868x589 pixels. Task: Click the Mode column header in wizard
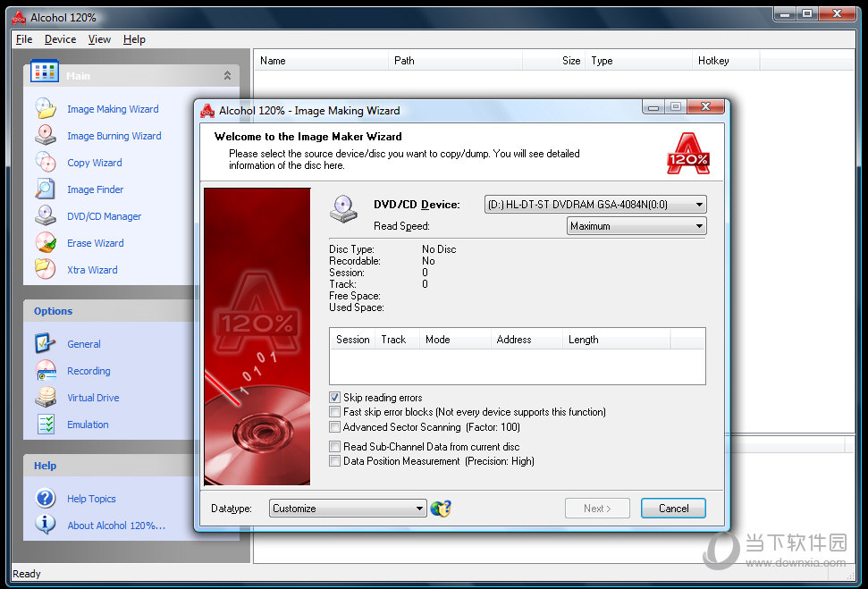click(455, 340)
